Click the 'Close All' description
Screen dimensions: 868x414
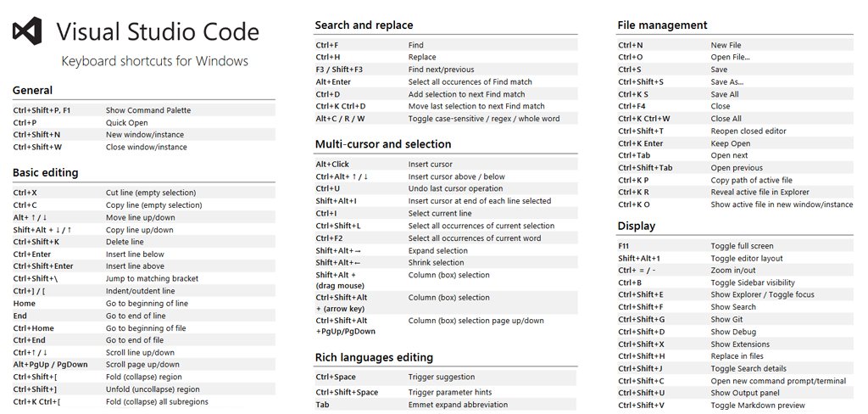[726, 119]
